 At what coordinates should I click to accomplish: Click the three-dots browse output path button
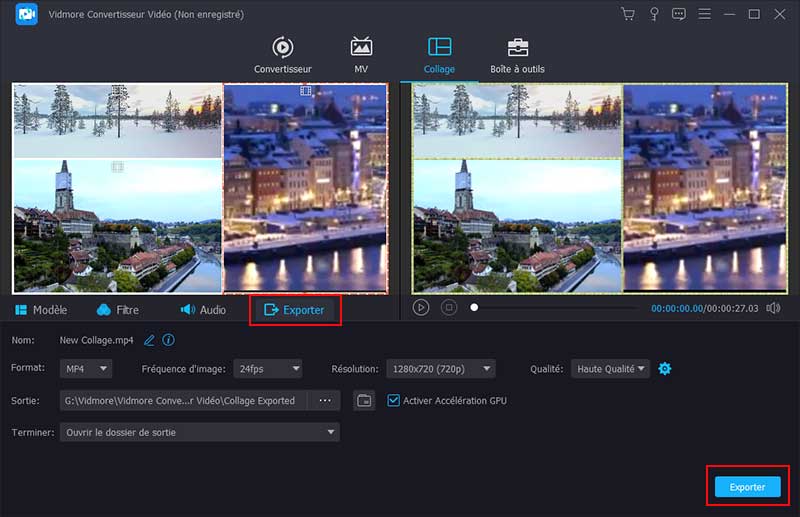pyautogui.click(x=324, y=401)
